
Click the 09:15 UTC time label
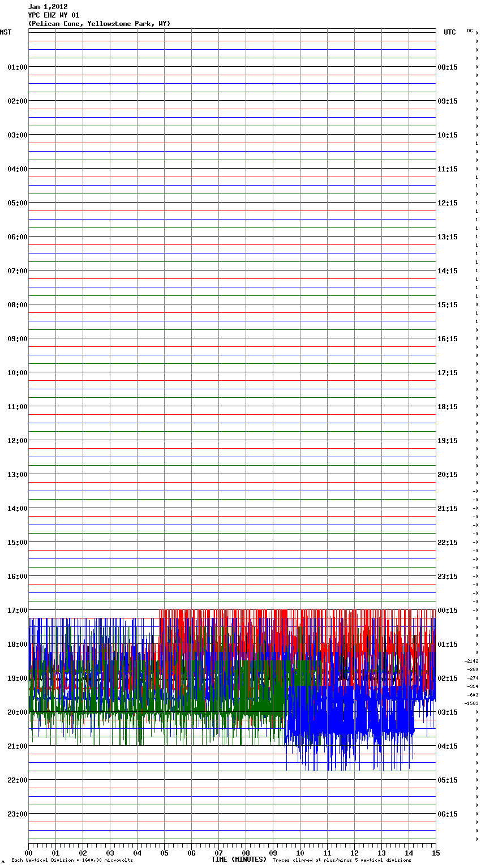coord(448,101)
